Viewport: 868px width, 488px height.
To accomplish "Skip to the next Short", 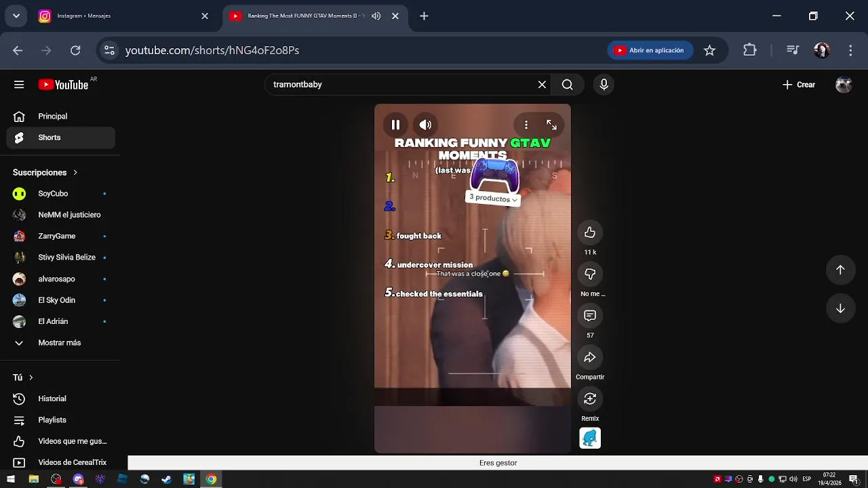I will 840,308.
